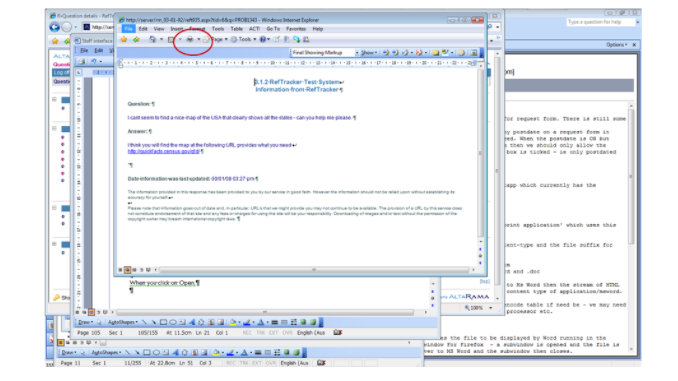Click the Home icon in front browser toolbar
The width and height of the screenshot is (678, 381).
coord(152,39)
